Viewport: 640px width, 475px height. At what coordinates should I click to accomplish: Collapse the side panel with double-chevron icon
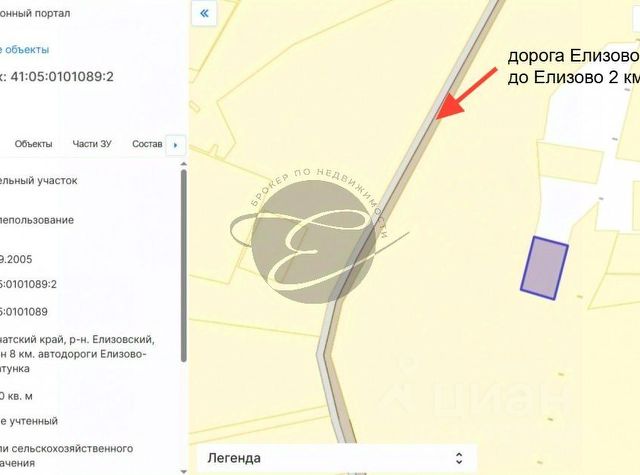pos(204,13)
